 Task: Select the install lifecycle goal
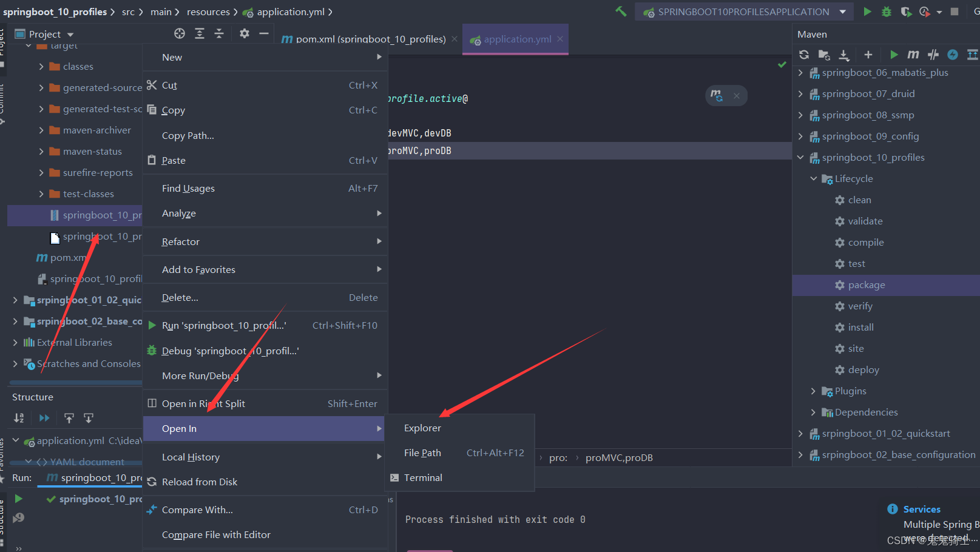860,327
